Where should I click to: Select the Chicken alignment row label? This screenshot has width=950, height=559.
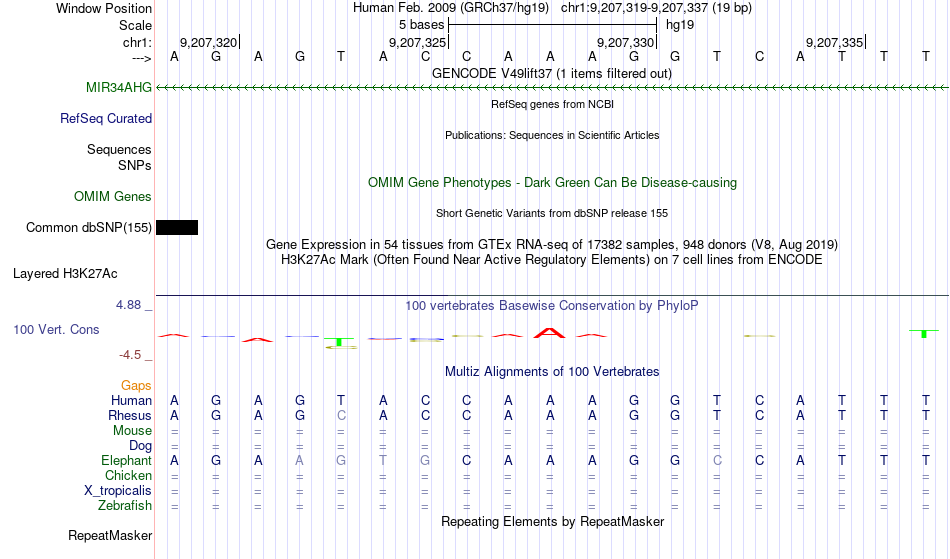click(128, 475)
